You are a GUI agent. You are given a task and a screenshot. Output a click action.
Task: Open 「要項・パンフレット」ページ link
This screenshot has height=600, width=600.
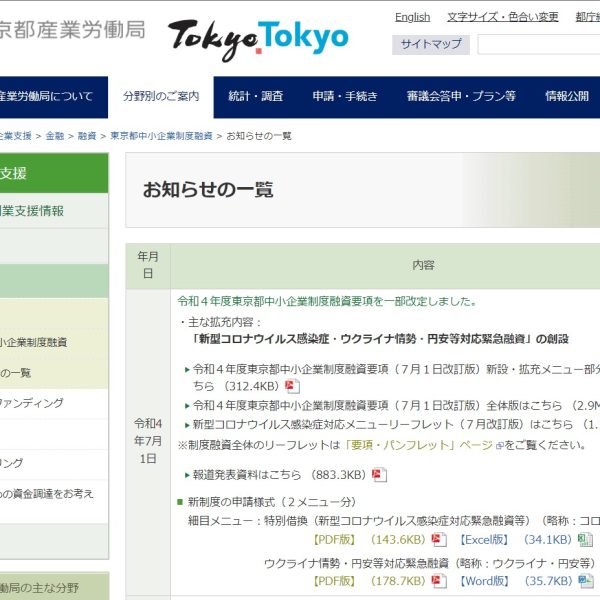tap(419, 445)
